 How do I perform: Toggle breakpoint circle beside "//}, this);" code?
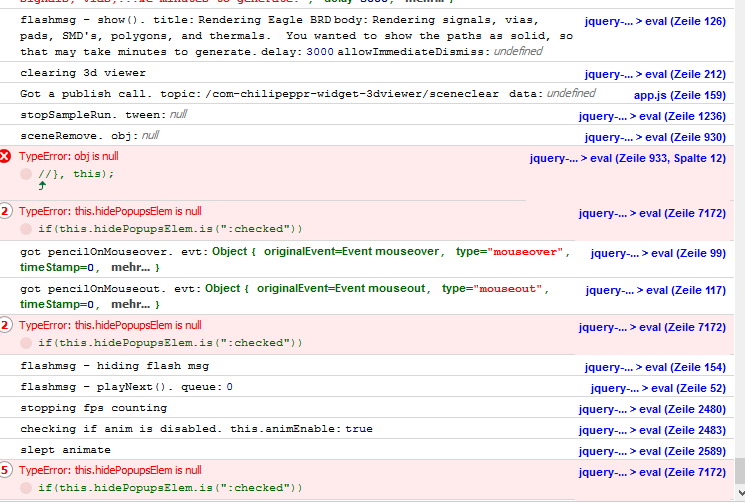(x=27, y=173)
